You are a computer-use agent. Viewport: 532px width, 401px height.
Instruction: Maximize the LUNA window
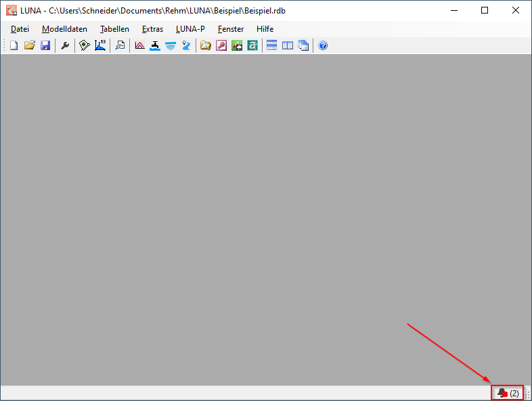(485, 11)
